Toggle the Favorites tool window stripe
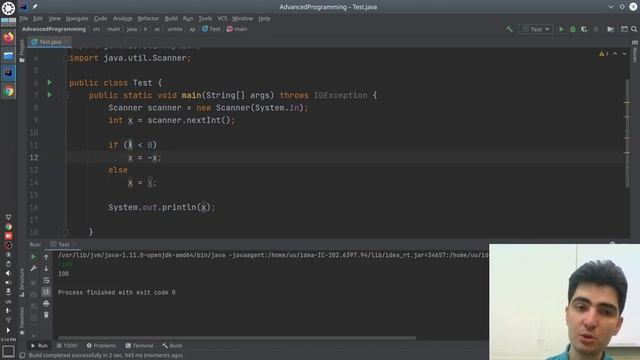640x360 pixels. [22, 320]
